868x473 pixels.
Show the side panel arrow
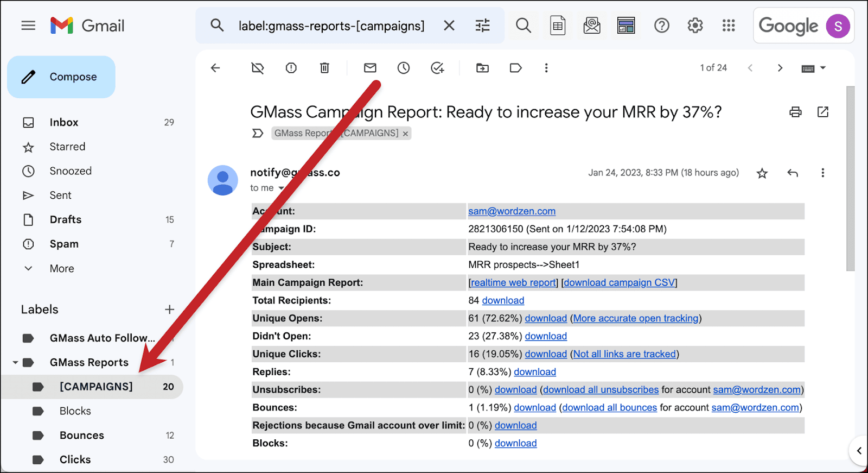[859, 450]
